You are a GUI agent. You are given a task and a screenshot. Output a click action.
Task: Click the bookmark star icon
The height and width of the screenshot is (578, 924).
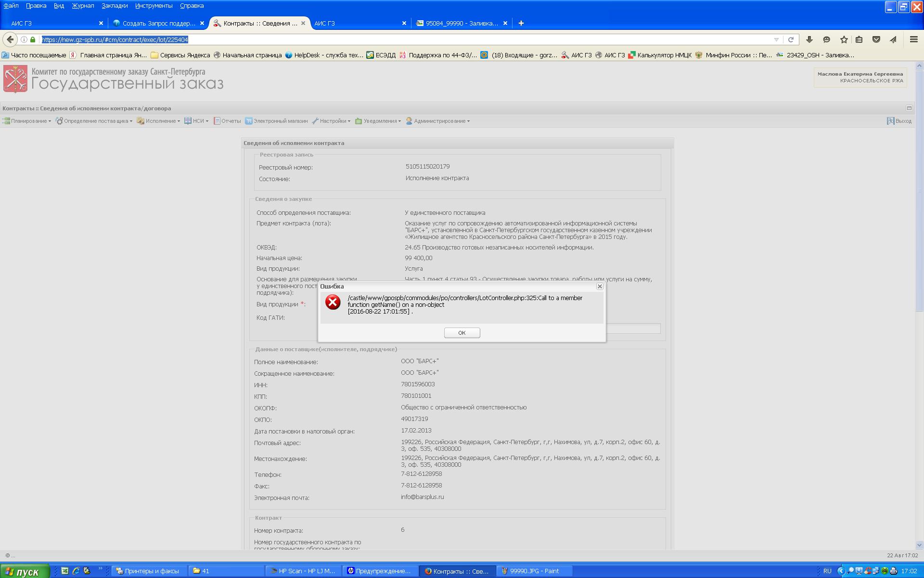pos(844,39)
